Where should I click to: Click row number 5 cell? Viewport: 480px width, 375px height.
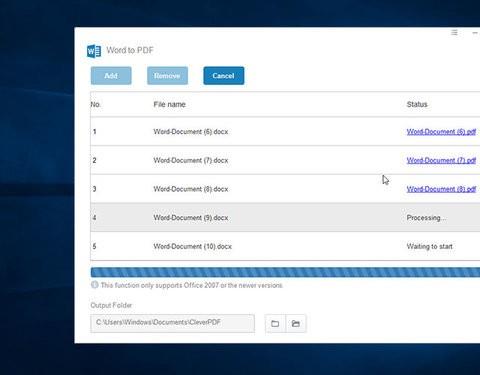95,246
